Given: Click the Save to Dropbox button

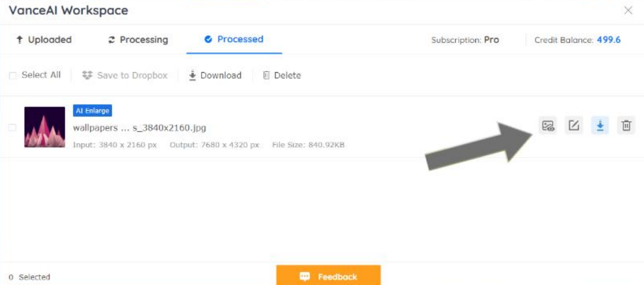Looking at the screenshot, I should [125, 76].
